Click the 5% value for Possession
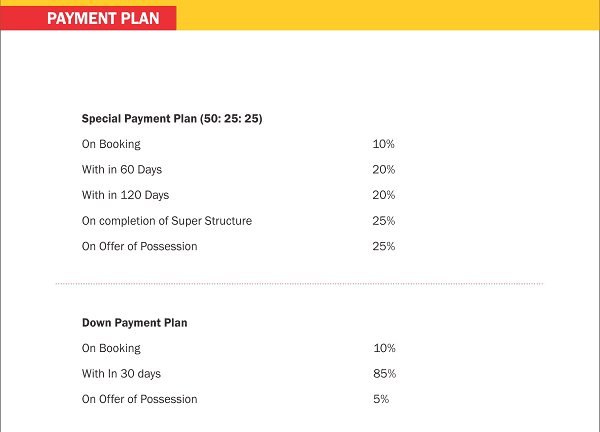The height and width of the screenshot is (432, 600). click(x=381, y=399)
